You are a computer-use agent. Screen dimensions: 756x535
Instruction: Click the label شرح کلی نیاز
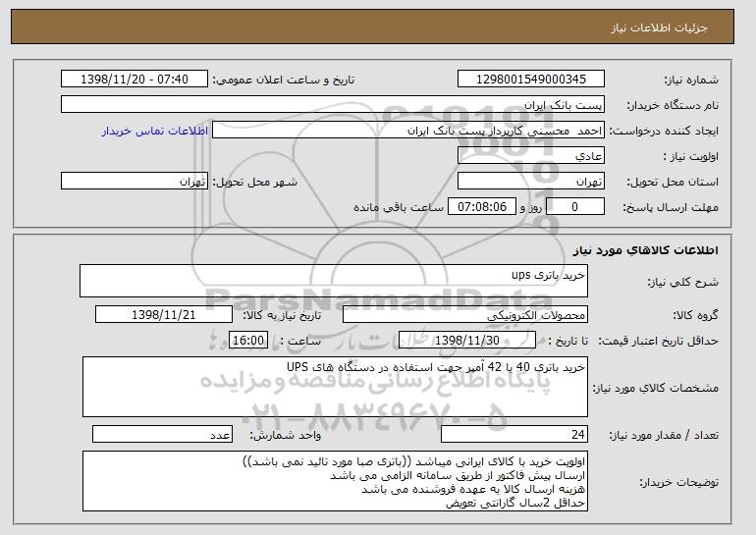682,282
